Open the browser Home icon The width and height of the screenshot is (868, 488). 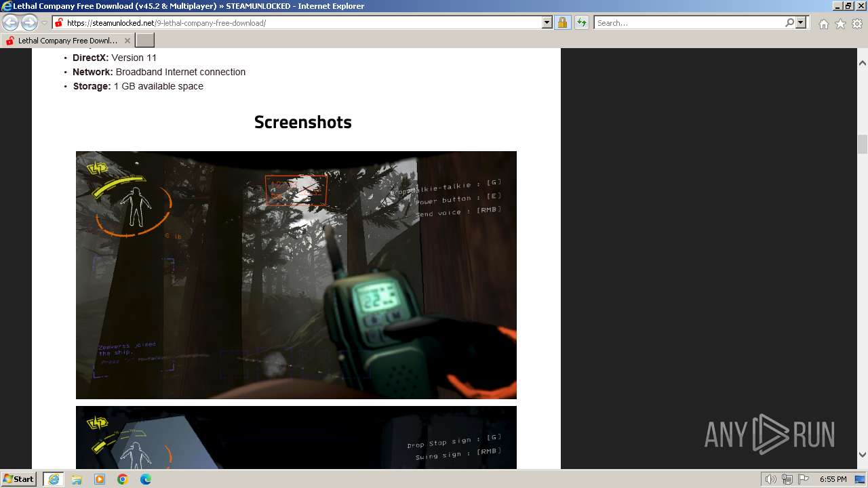point(823,24)
